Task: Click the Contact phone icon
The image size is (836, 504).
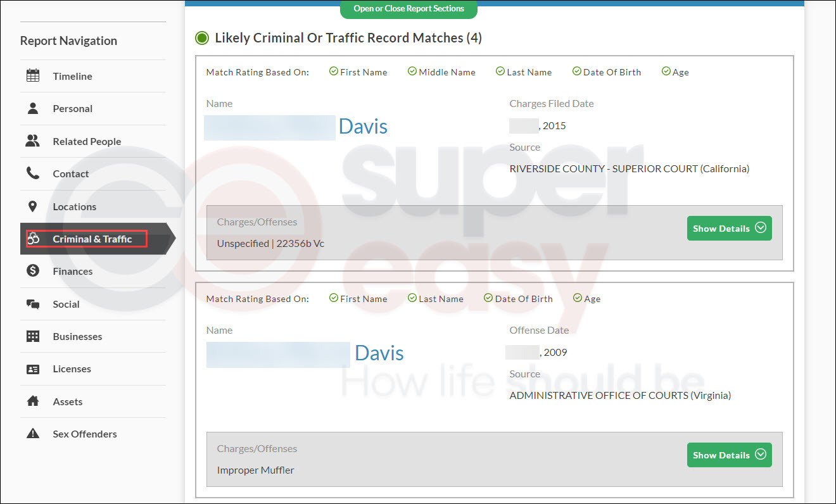Action: pyautogui.click(x=33, y=173)
